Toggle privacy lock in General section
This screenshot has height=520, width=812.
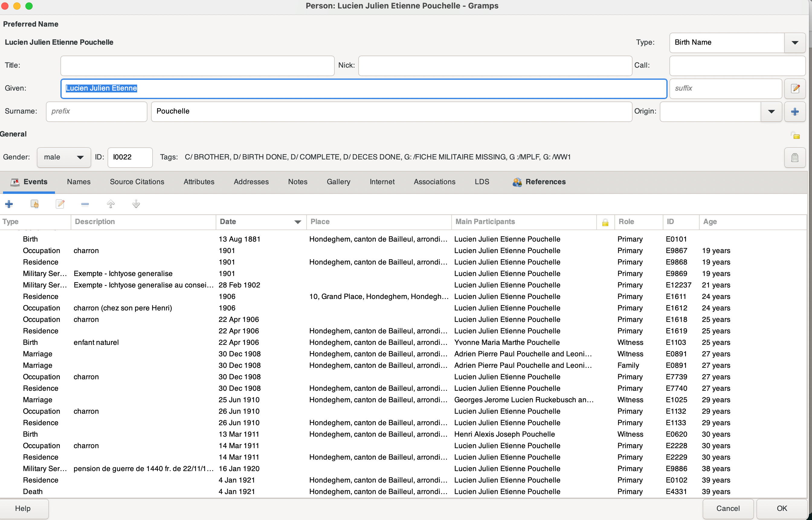click(x=795, y=135)
